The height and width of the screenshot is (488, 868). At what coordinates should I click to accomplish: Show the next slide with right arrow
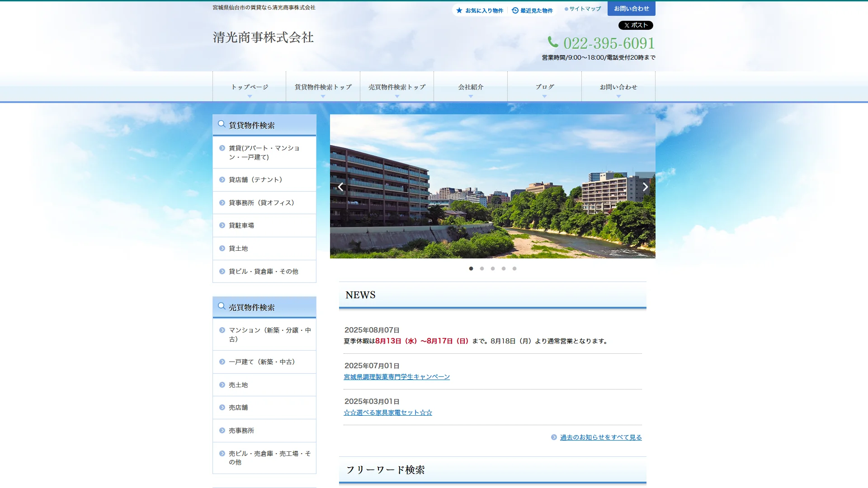[645, 187]
